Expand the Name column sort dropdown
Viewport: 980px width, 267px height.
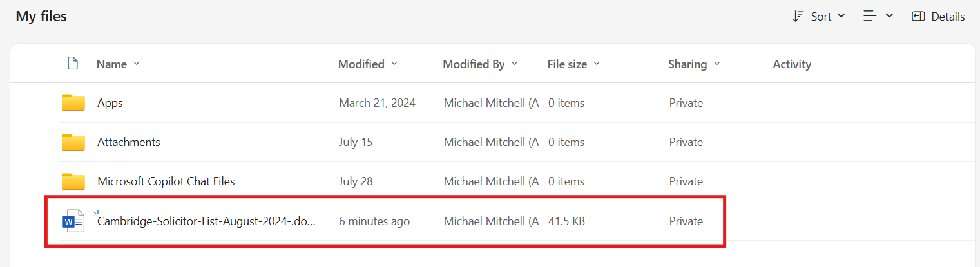tap(136, 64)
